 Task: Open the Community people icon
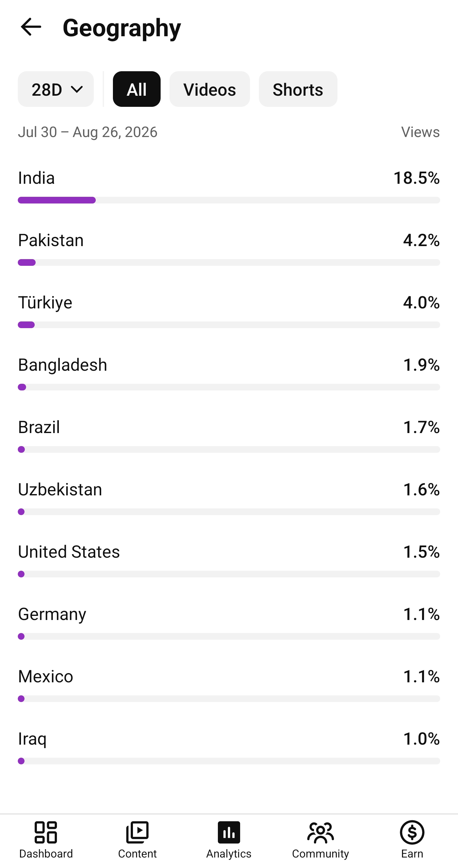coord(321,832)
